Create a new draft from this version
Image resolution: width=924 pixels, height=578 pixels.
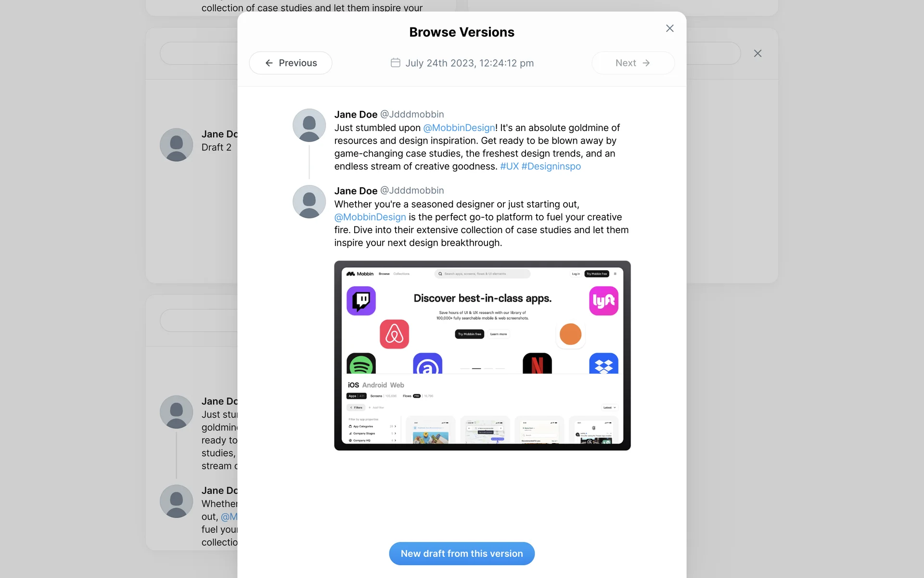462,553
